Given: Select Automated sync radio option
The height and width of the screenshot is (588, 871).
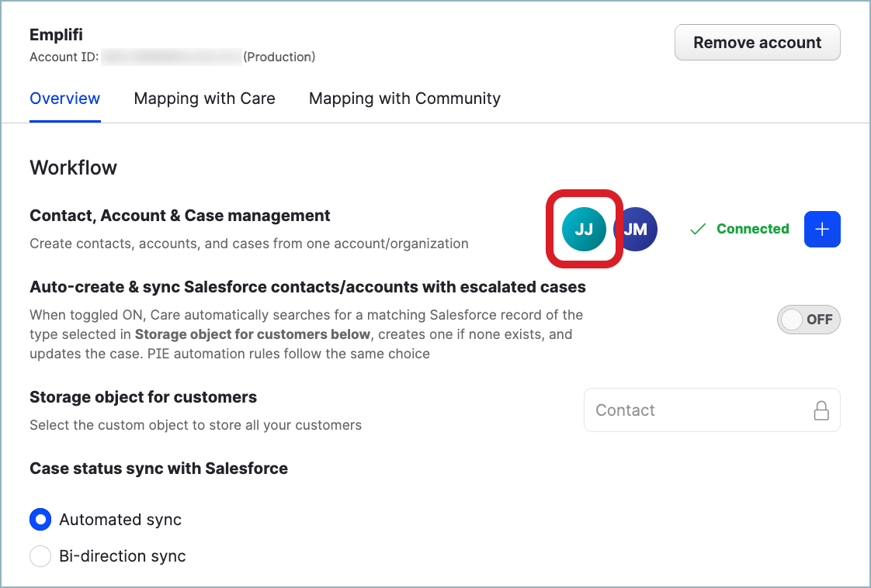Looking at the screenshot, I should tap(40, 519).
